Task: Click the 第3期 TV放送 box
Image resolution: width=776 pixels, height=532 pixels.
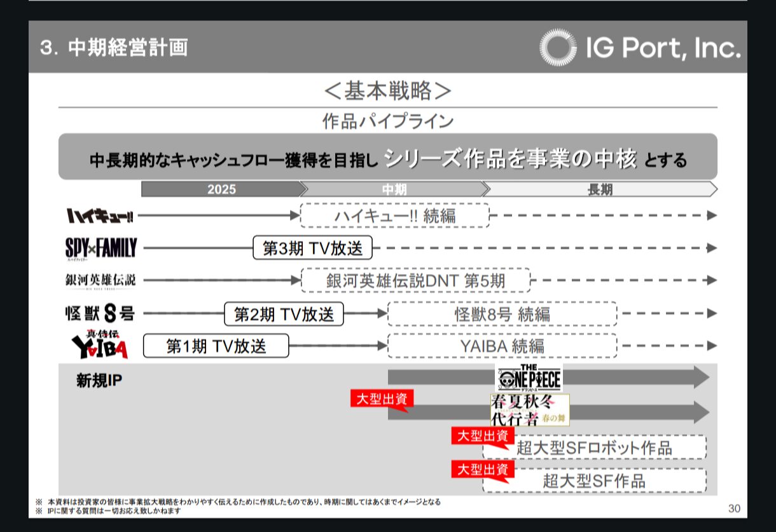Action: click(x=312, y=248)
